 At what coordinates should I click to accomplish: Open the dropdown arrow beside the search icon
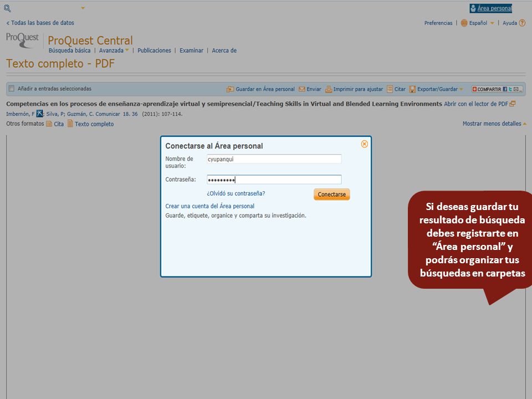coord(83,8)
